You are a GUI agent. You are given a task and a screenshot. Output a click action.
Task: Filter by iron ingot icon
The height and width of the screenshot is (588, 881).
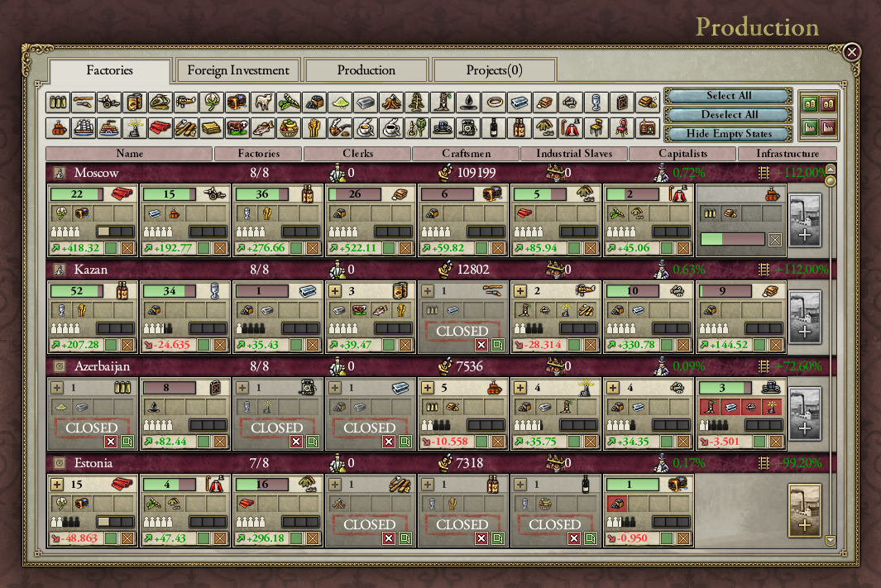click(x=366, y=103)
